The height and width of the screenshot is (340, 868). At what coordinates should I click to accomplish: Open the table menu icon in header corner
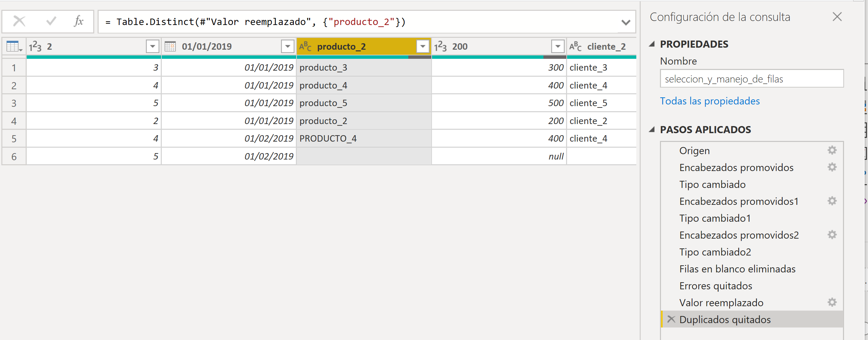coord(14,46)
